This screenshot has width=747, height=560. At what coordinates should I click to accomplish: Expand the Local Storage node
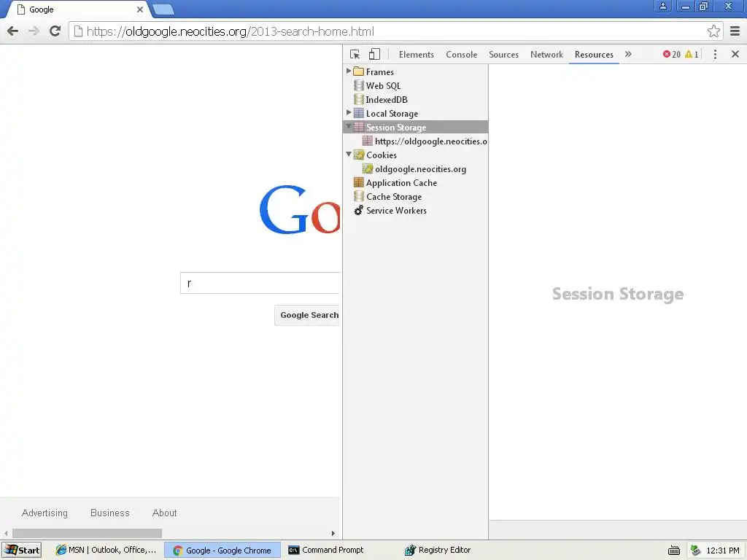tap(348, 112)
